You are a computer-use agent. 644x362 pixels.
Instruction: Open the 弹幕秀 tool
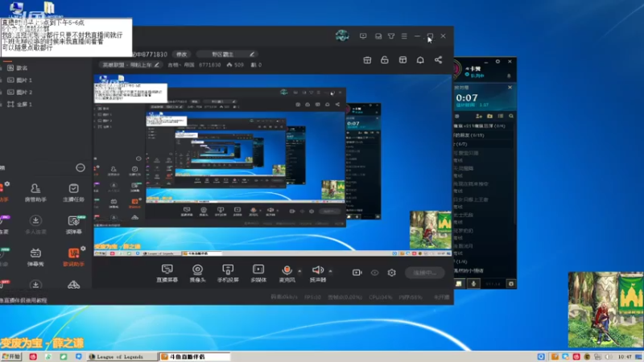point(35,257)
